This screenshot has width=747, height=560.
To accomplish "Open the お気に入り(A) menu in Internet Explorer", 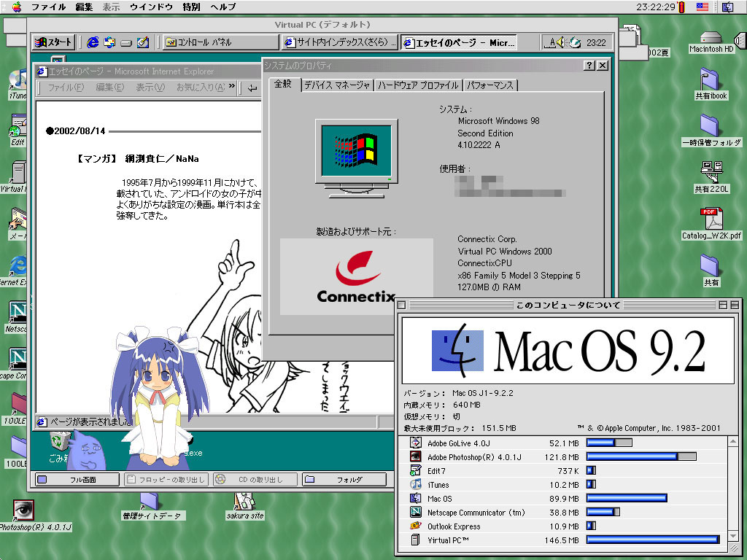I will coord(201,87).
